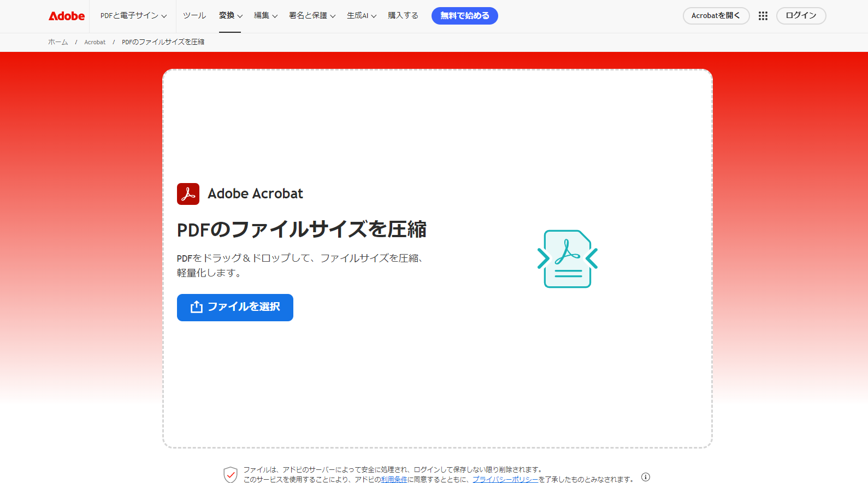Click the security shield checkmark icon
Screen dimensions: 868x483
(231, 475)
